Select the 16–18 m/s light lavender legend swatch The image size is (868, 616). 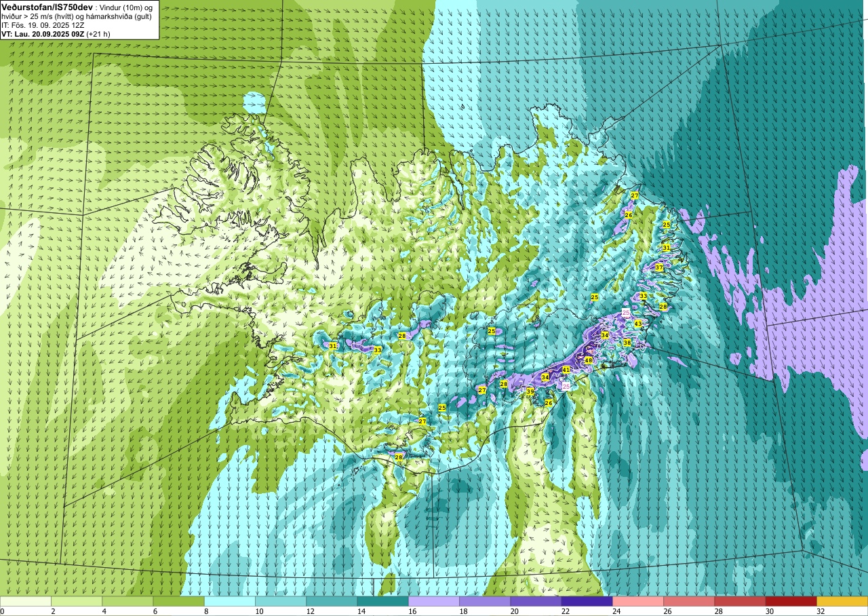(434, 602)
